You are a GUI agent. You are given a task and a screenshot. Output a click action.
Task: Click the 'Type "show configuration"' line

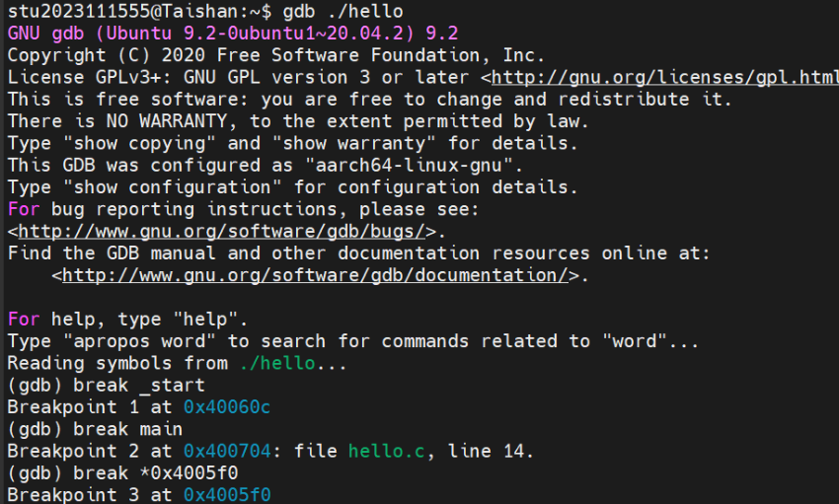[x=292, y=187]
